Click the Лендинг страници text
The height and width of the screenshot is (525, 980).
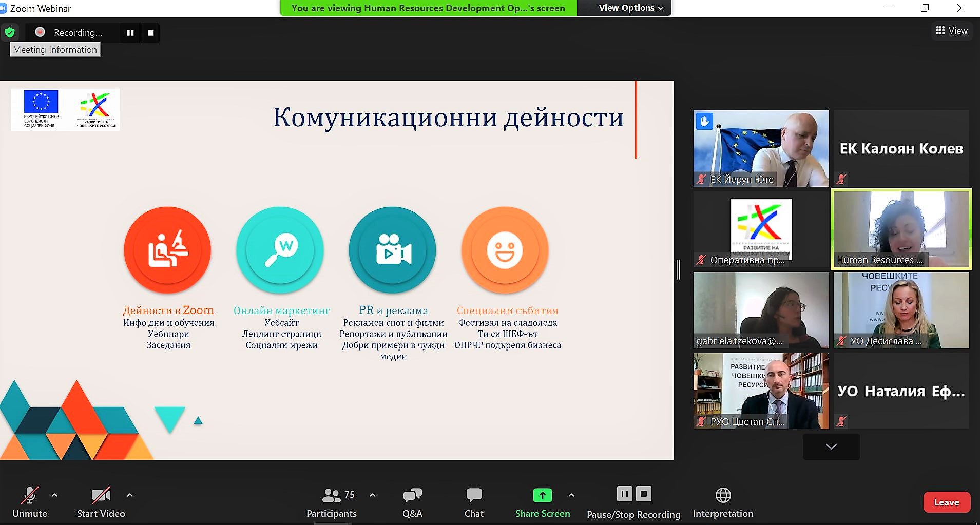coord(282,334)
